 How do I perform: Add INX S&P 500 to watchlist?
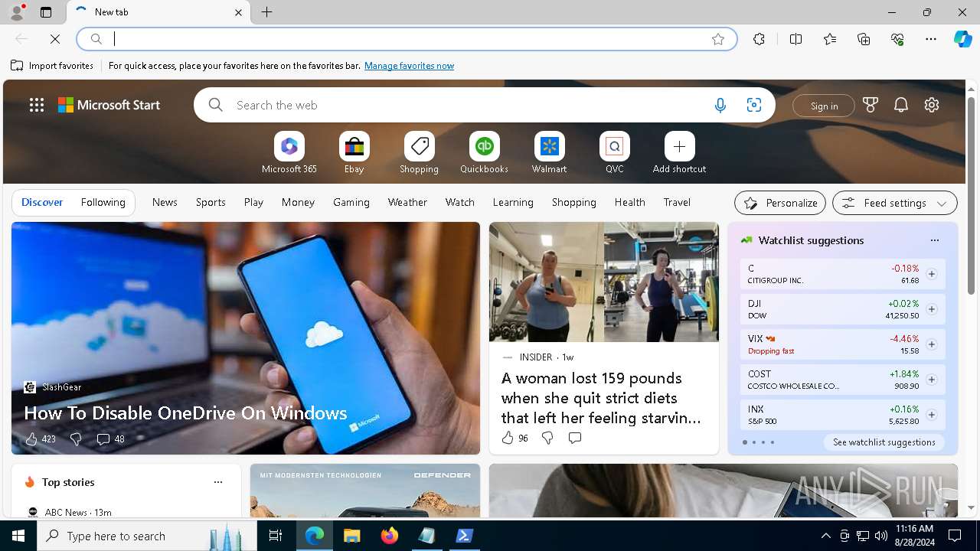click(x=932, y=415)
